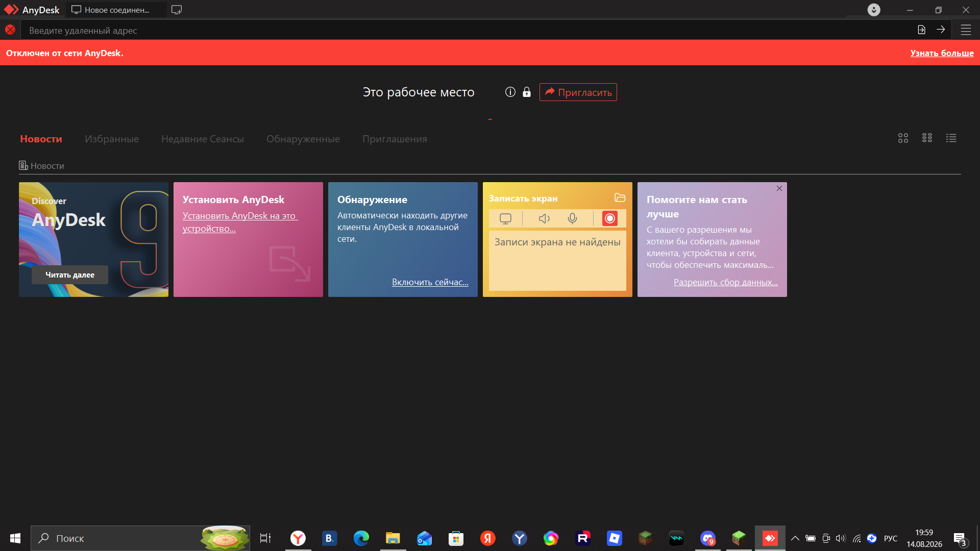This screenshot has width=980, height=551.
Task: Close the Помогите нам стать лучше card
Action: click(779, 188)
